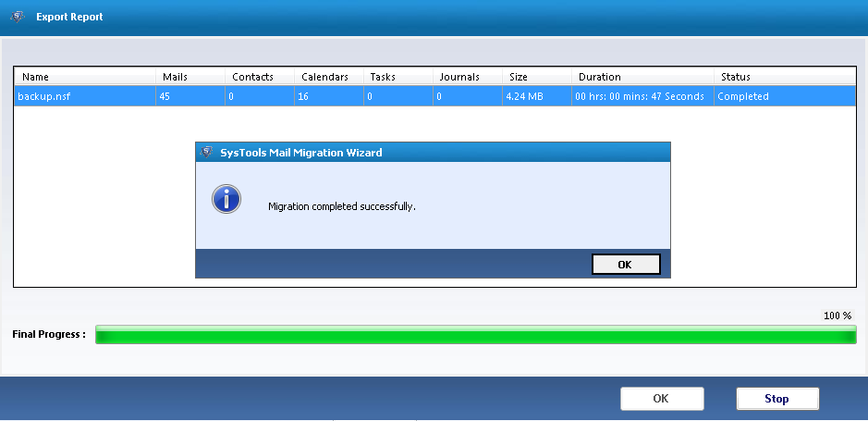Viewport: 868px width, 421px height.
Task: Click the Final Progress label
Action: point(49,334)
